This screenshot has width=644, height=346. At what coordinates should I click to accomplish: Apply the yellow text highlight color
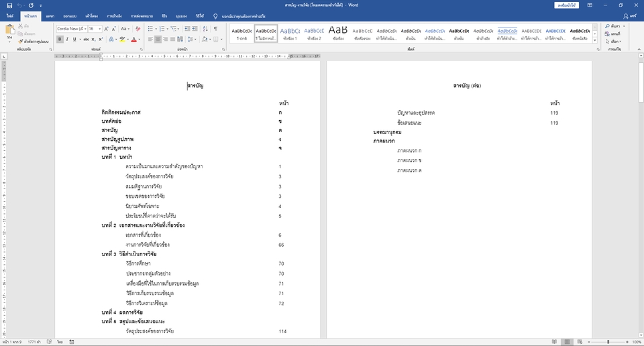pos(122,40)
